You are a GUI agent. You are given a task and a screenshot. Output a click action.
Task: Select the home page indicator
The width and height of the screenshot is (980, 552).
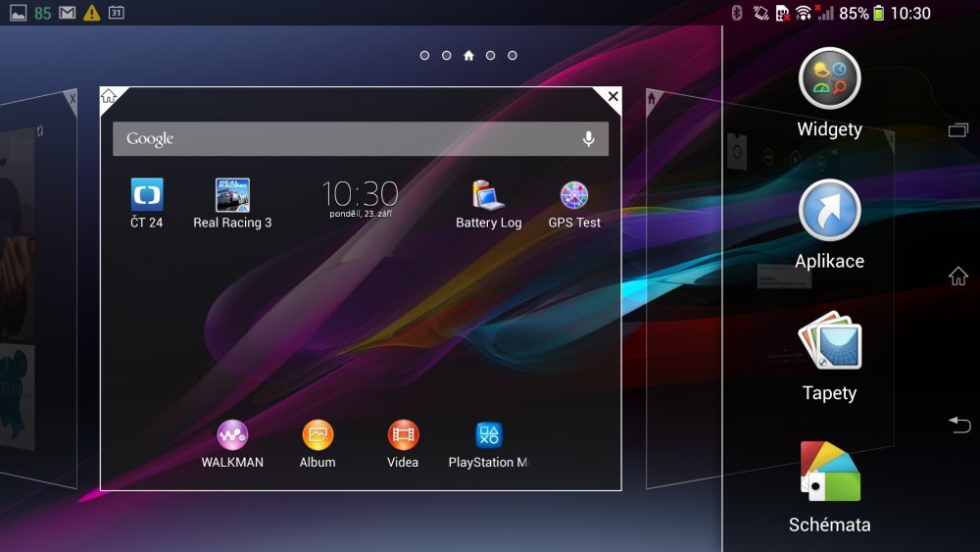[x=468, y=56]
